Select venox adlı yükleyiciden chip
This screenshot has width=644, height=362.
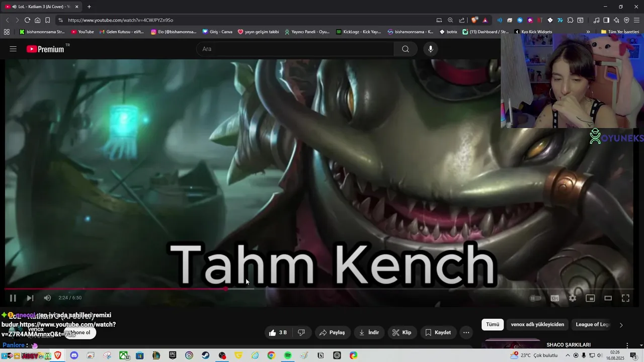pos(537,325)
